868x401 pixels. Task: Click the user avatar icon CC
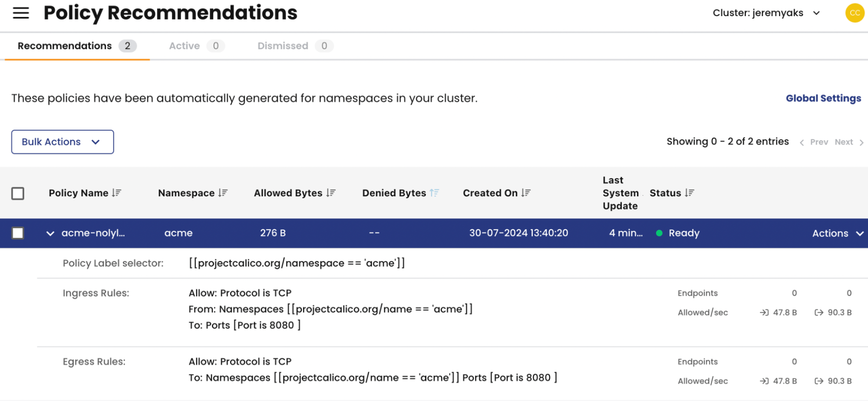[854, 13]
